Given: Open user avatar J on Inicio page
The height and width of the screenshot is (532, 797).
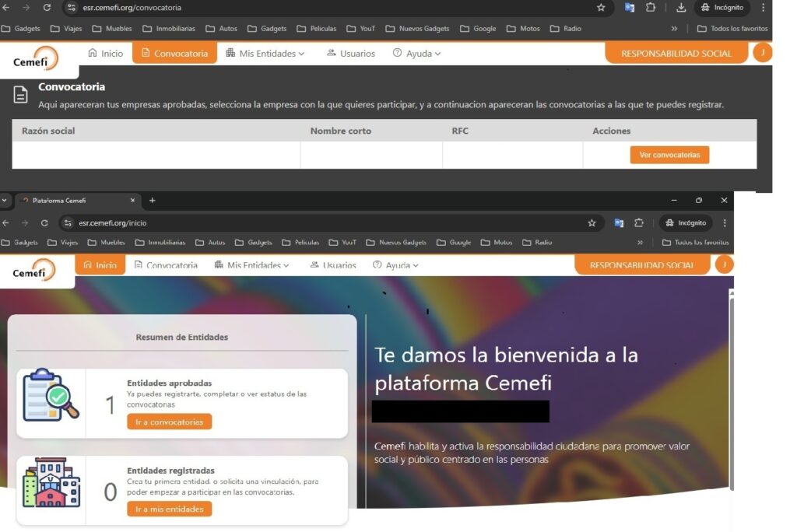Looking at the screenshot, I should 724,264.
